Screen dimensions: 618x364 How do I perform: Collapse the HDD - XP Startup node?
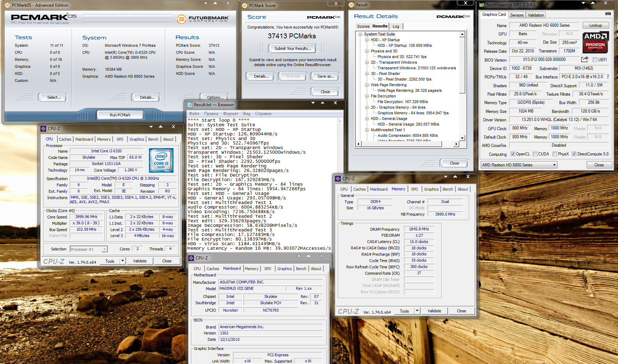[x=367, y=40]
